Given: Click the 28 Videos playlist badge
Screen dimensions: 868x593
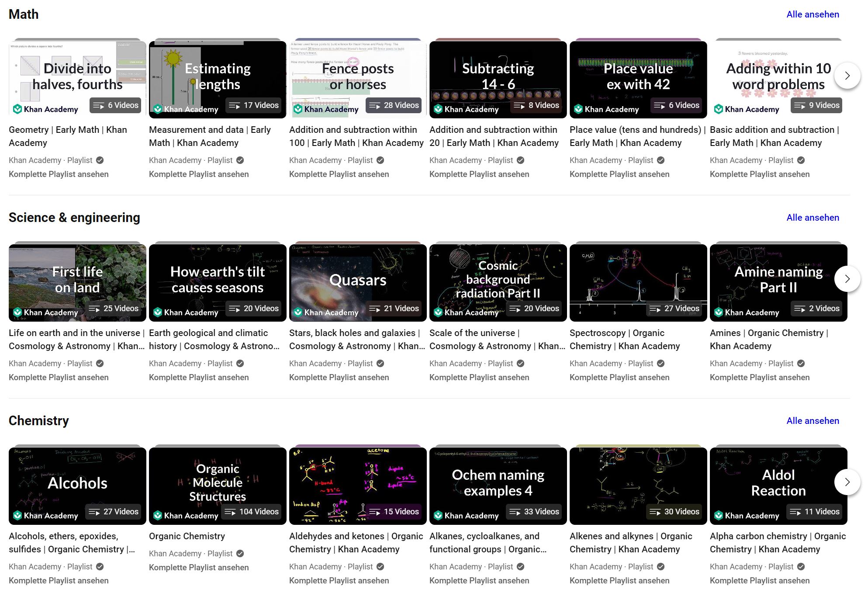Looking at the screenshot, I should (x=394, y=105).
